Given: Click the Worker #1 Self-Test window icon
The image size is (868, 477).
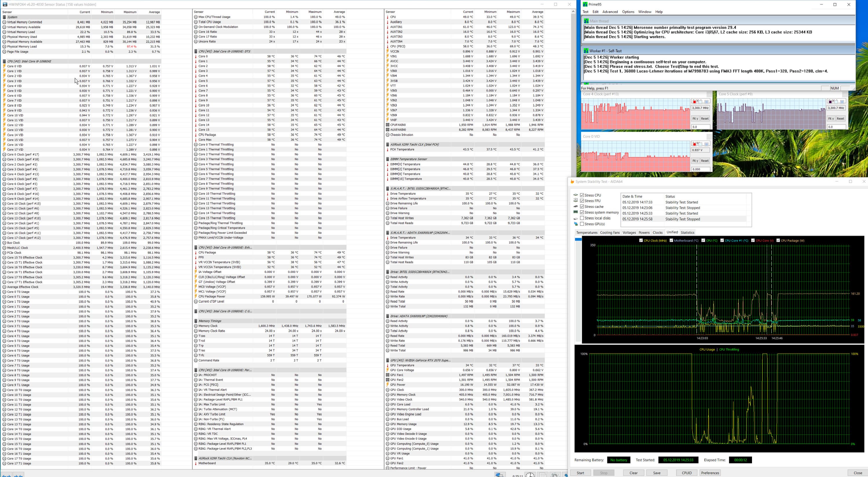Looking at the screenshot, I should (586, 51).
